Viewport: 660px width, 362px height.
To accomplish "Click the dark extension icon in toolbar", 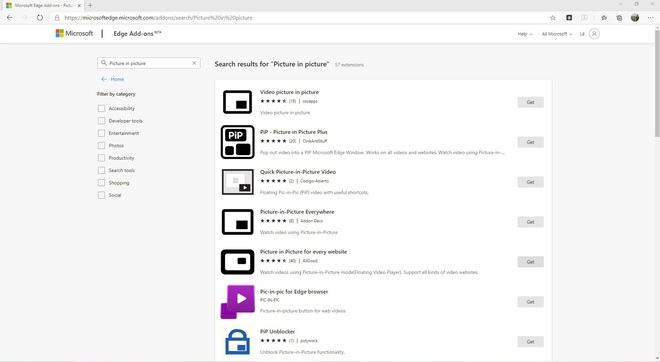I will click(x=569, y=18).
